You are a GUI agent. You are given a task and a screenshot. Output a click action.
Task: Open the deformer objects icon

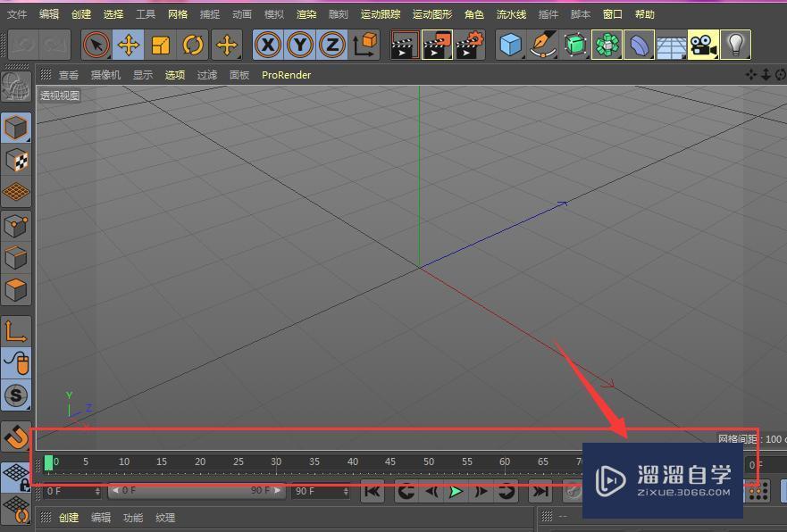639,46
